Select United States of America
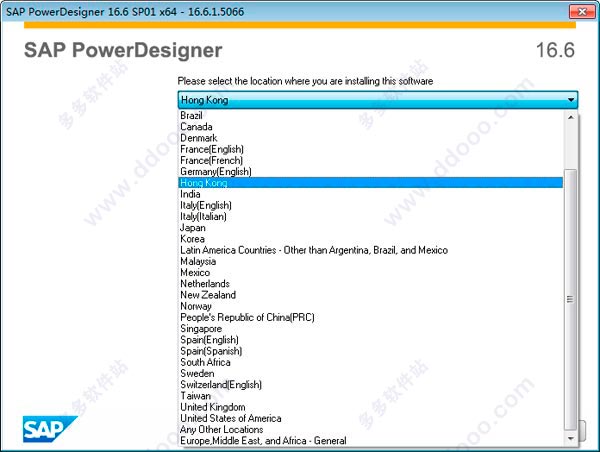 (371, 418)
